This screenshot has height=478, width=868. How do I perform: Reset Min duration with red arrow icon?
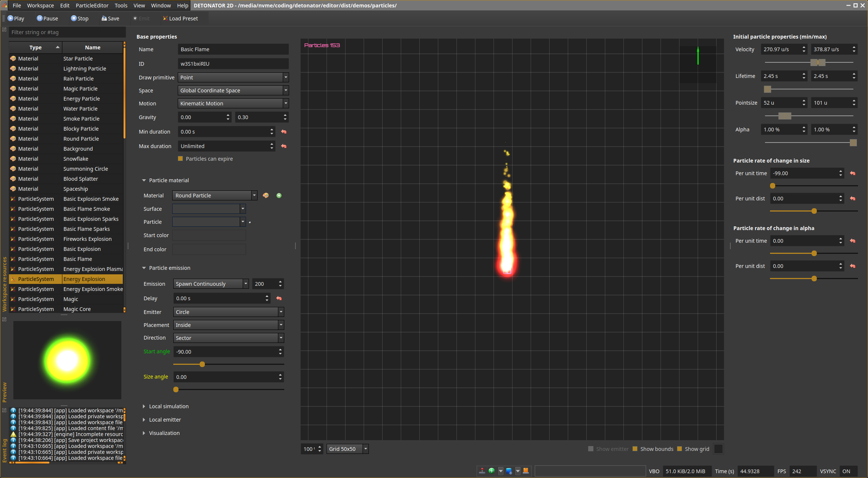pos(284,132)
